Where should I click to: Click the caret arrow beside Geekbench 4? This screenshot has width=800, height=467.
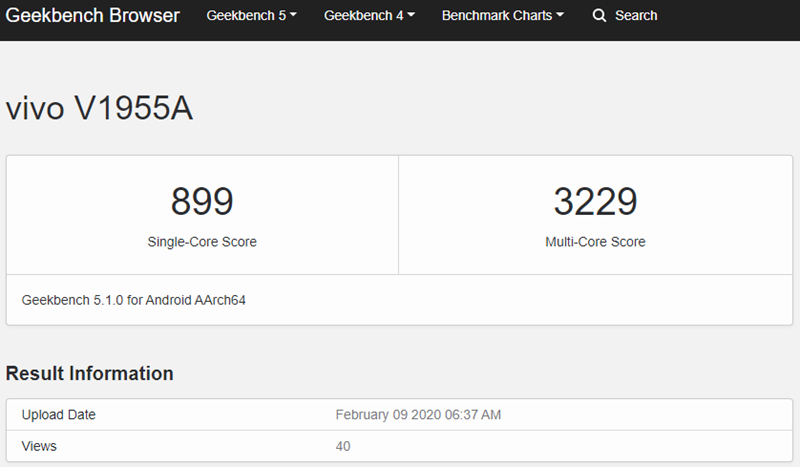point(411,16)
